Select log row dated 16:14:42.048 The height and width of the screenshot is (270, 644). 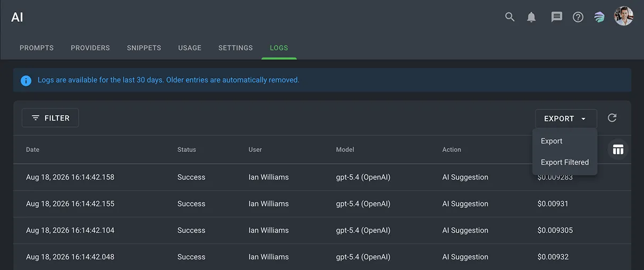322,257
